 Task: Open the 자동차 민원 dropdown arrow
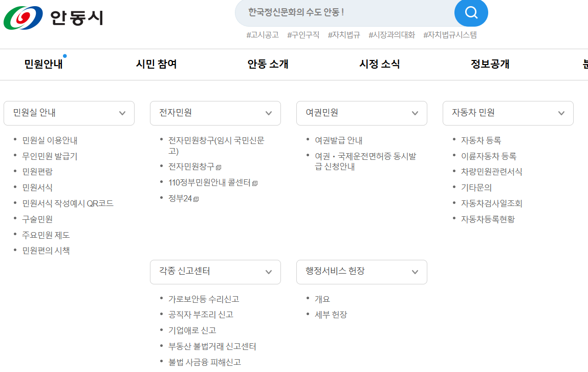[561, 113]
